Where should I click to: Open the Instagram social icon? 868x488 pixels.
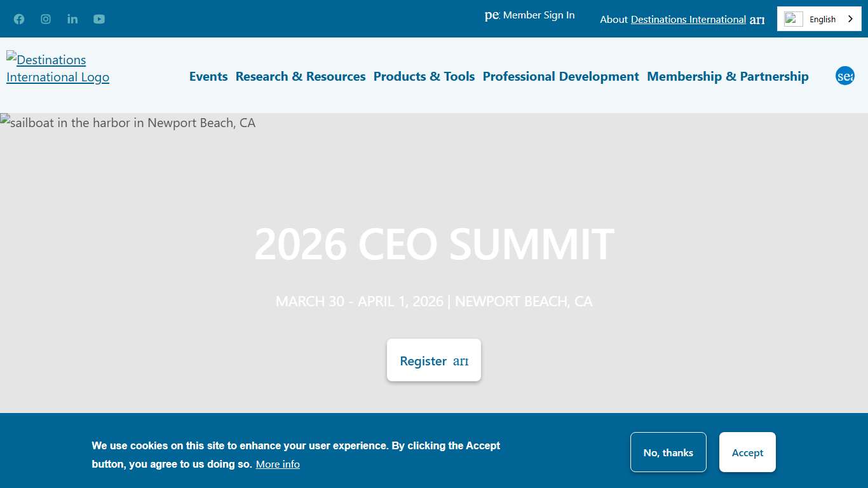coord(46,19)
